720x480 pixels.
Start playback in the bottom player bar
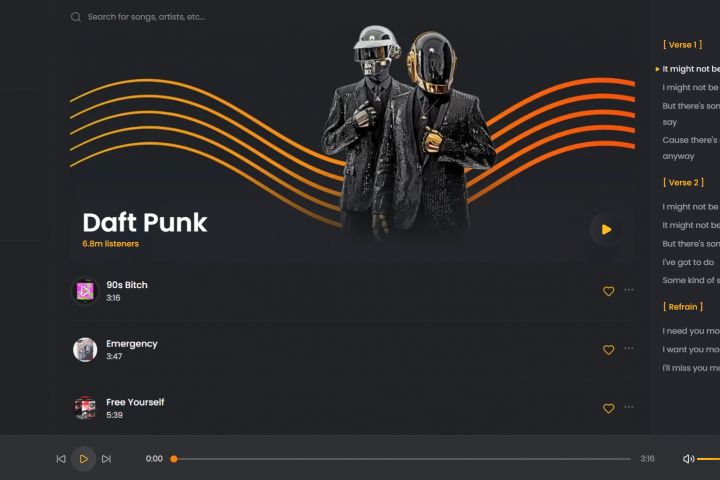pyautogui.click(x=84, y=459)
